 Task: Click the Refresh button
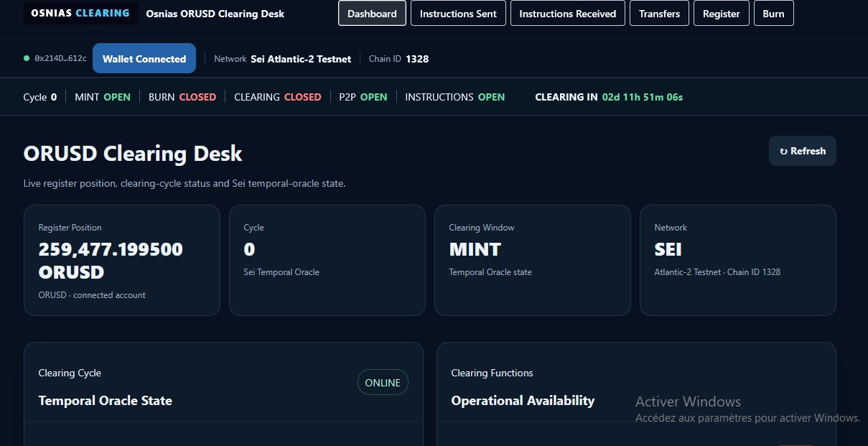(802, 151)
